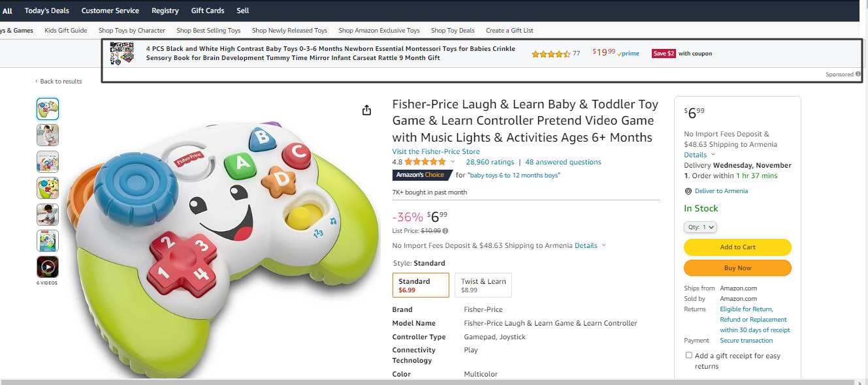Screen dimensions: 868x385
Task: Click the top product image thumbnail
Action: click(47, 108)
